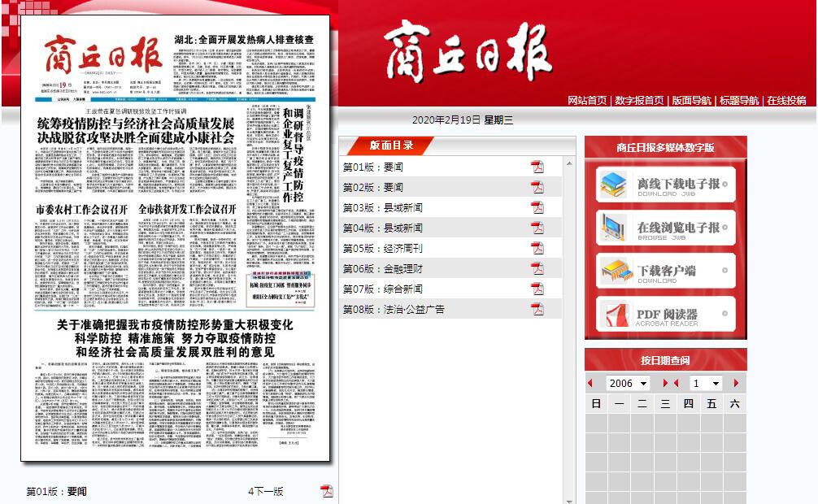Advance to next month with rightmost red arrow

click(x=737, y=383)
